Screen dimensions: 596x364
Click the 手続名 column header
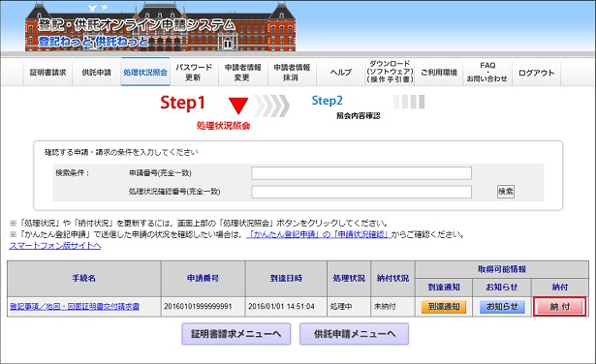[x=84, y=279]
